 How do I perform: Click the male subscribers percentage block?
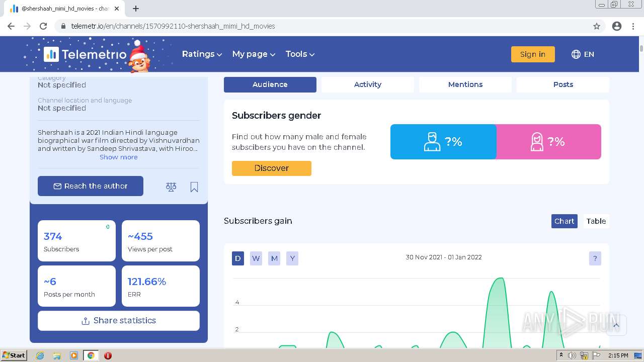click(443, 142)
